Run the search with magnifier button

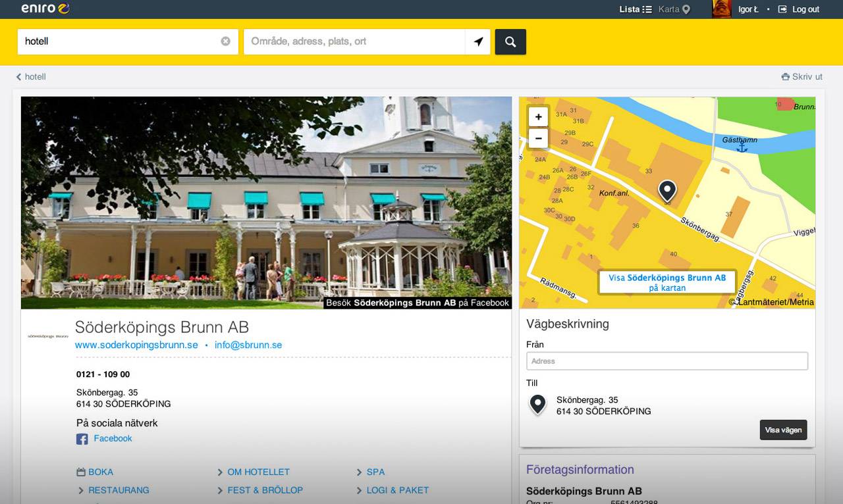click(510, 41)
